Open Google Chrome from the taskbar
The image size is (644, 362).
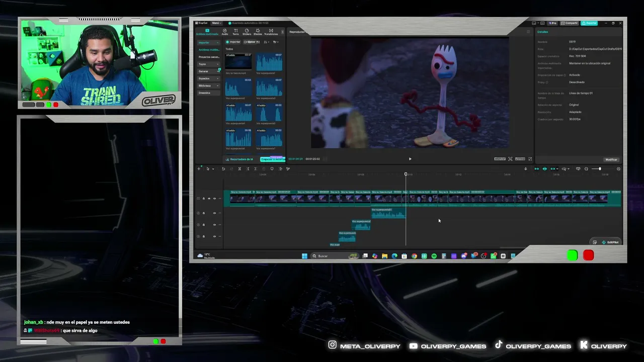click(x=414, y=256)
